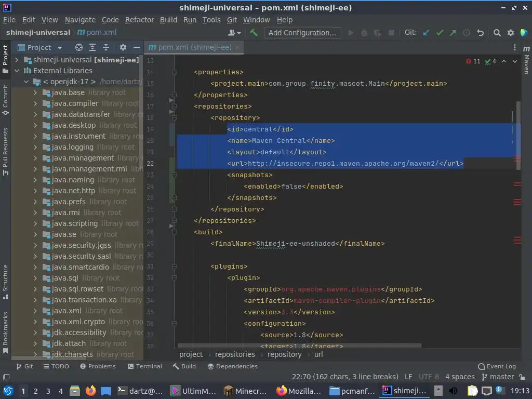Click the Git Commit checkmark icon

tap(440, 33)
